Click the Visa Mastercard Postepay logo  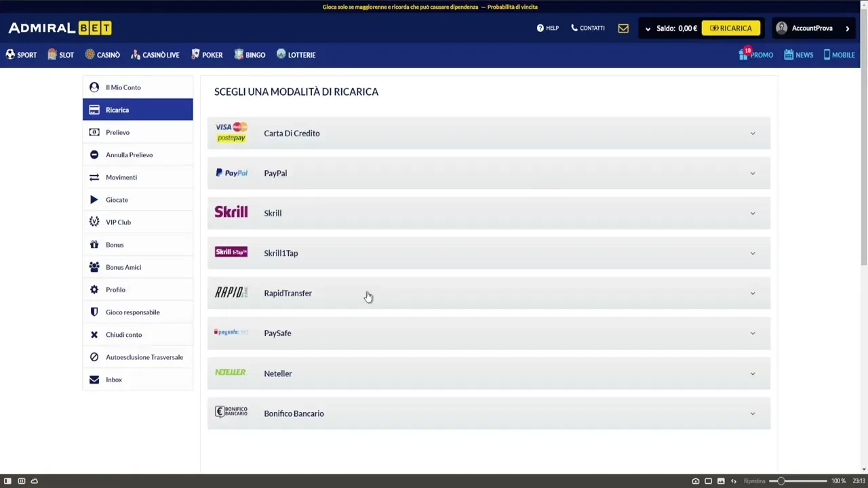[231, 132]
